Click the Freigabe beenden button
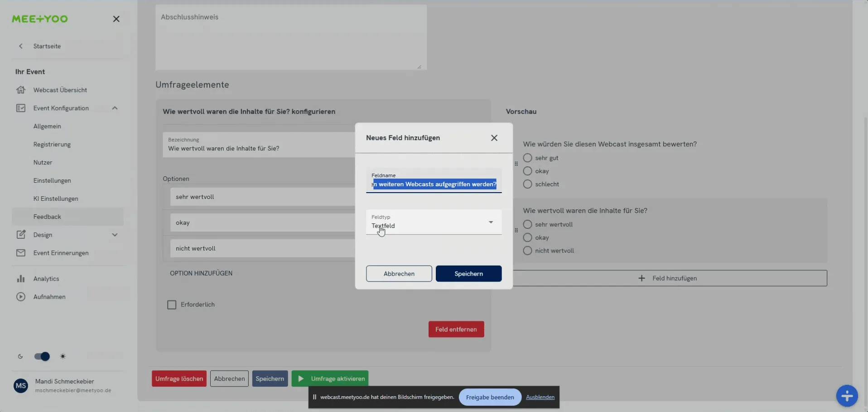 click(489, 397)
